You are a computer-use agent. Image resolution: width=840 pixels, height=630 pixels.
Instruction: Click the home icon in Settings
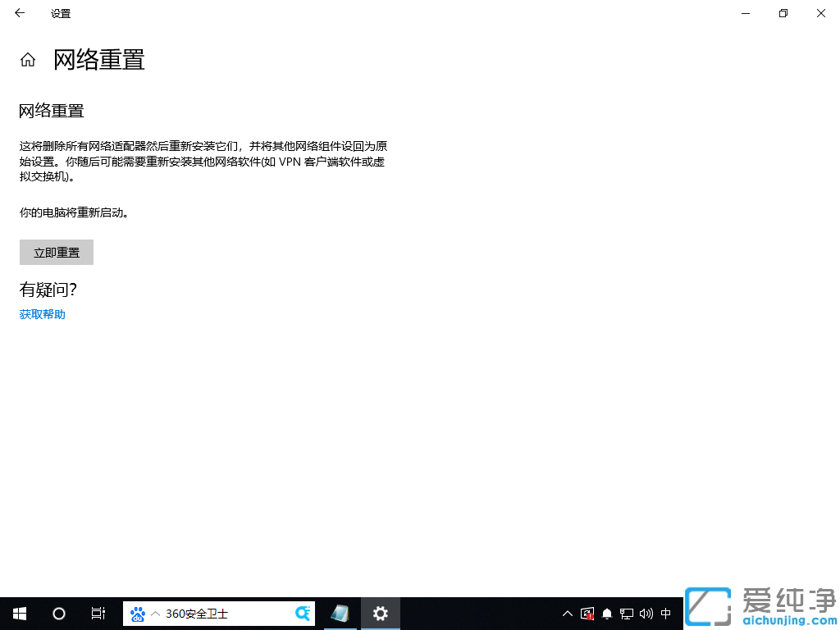pos(27,59)
